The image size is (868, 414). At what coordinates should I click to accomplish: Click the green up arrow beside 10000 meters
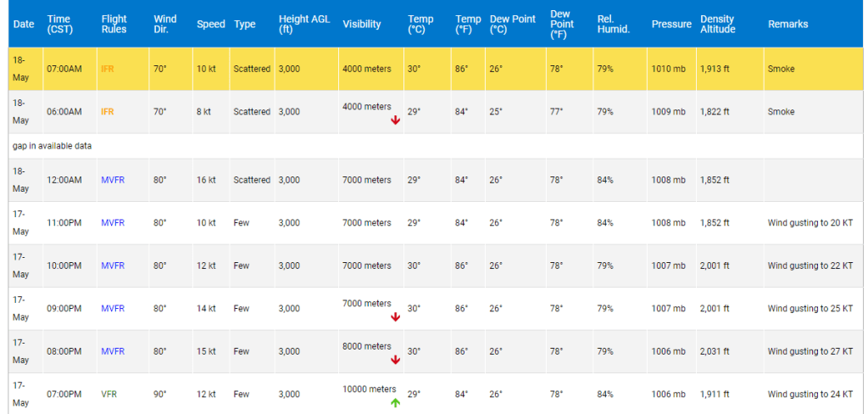point(395,402)
